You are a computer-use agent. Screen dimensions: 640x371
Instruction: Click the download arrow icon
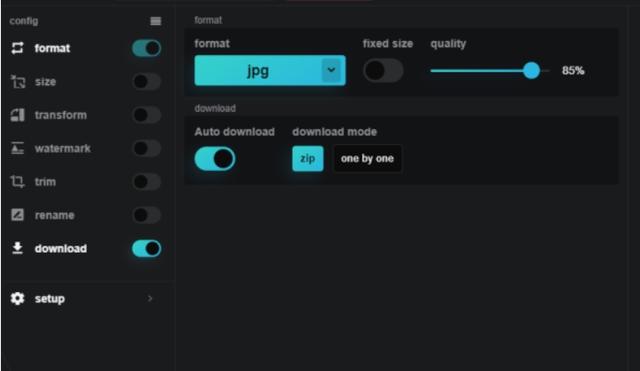point(17,248)
